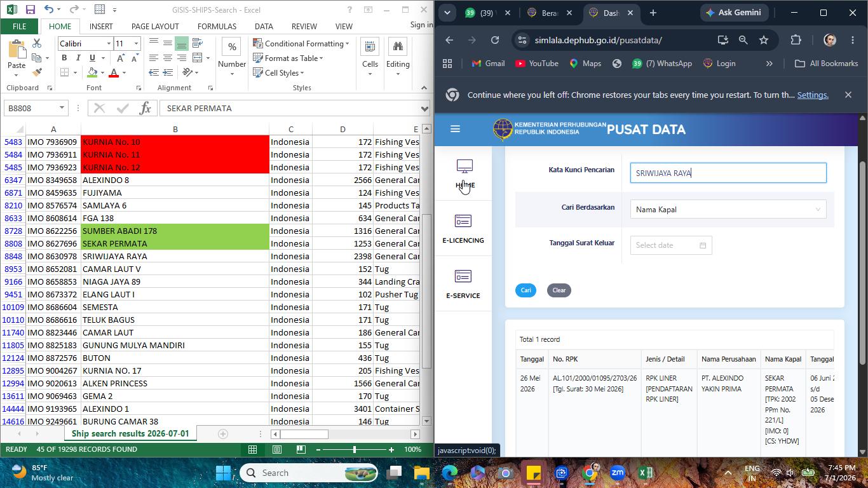Toggle Bold formatting in Excel
Image resolution: width=868 pixels, height=488 pixels.
point(64,58)
